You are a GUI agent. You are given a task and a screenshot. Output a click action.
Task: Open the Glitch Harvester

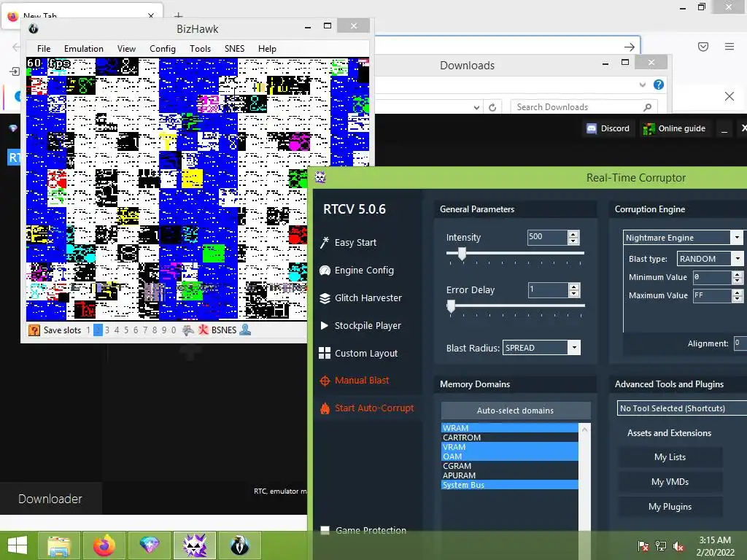(x=360, y=297)
